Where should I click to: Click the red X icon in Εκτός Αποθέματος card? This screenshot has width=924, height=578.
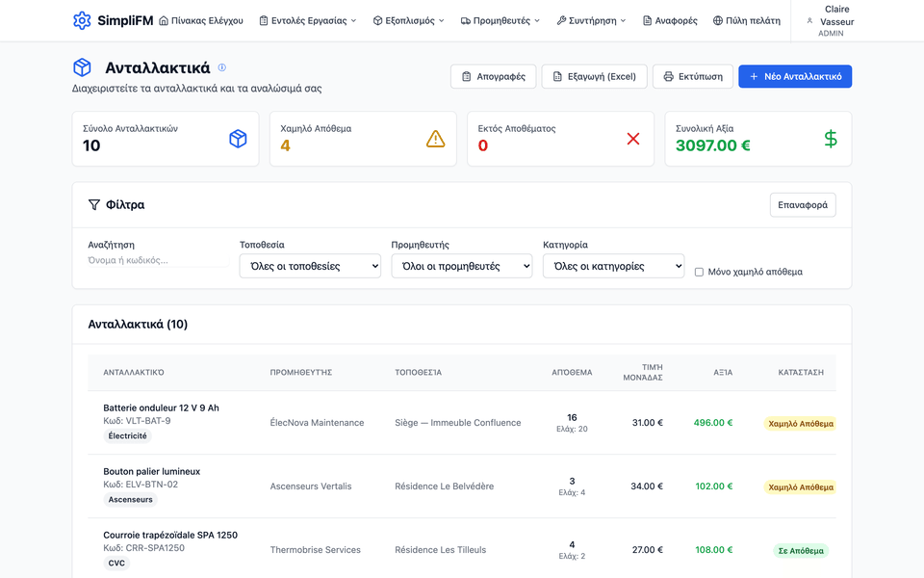pyautogui.click(x=633, y=139)
